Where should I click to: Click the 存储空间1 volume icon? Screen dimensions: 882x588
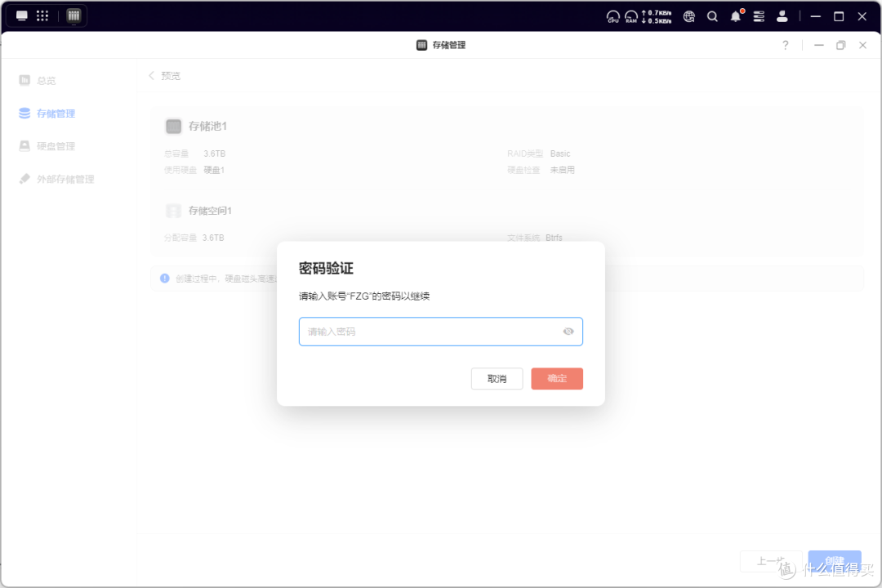(173, 211)
